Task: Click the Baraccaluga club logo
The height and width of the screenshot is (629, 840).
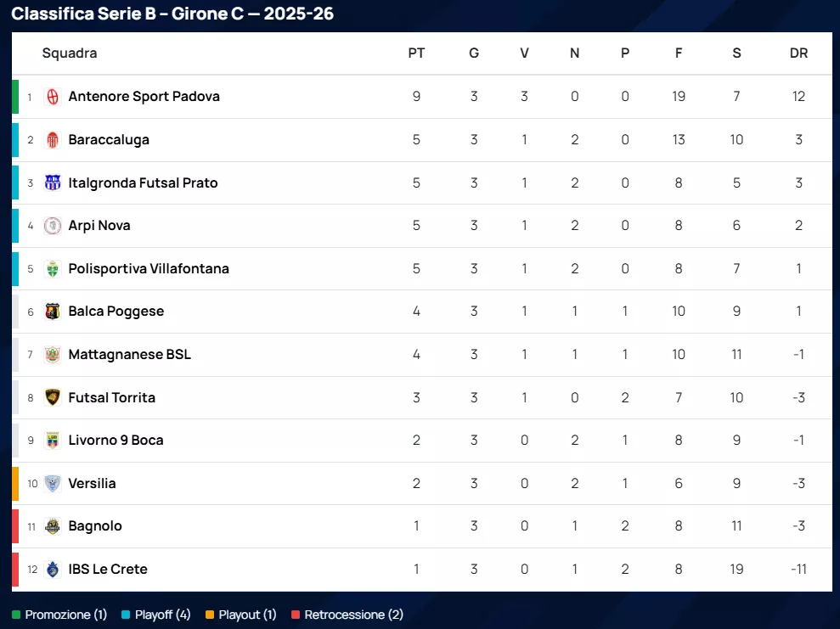Action: [53, 140]
